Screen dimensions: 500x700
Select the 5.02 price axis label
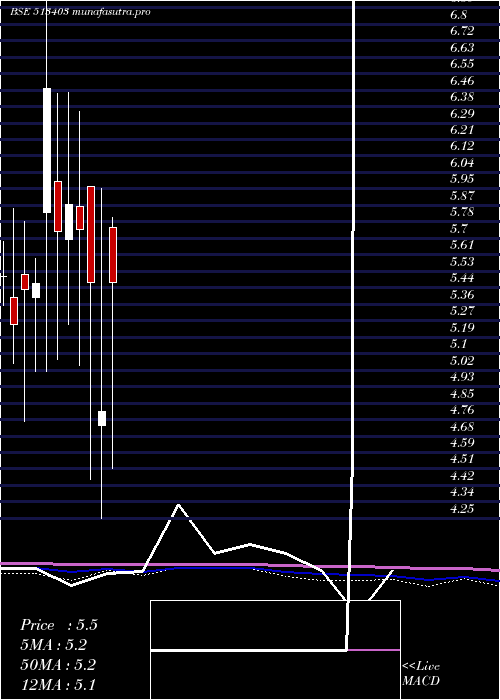462,361
